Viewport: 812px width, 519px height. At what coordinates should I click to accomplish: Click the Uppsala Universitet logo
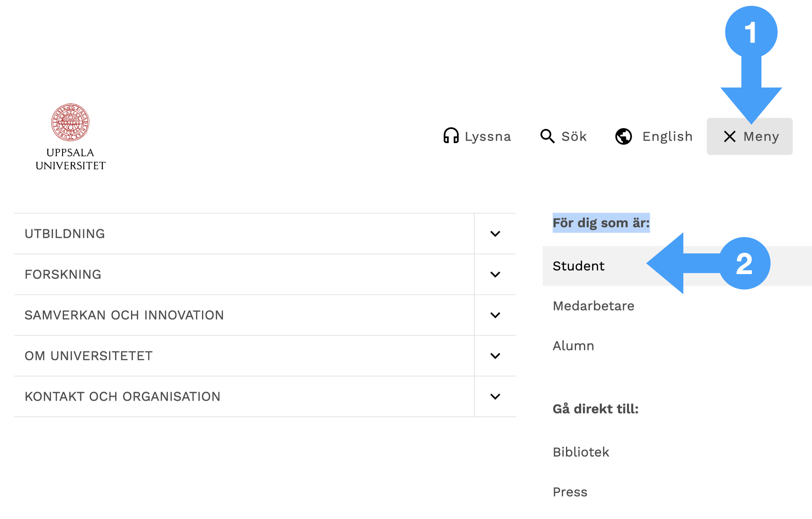[71, 137]
